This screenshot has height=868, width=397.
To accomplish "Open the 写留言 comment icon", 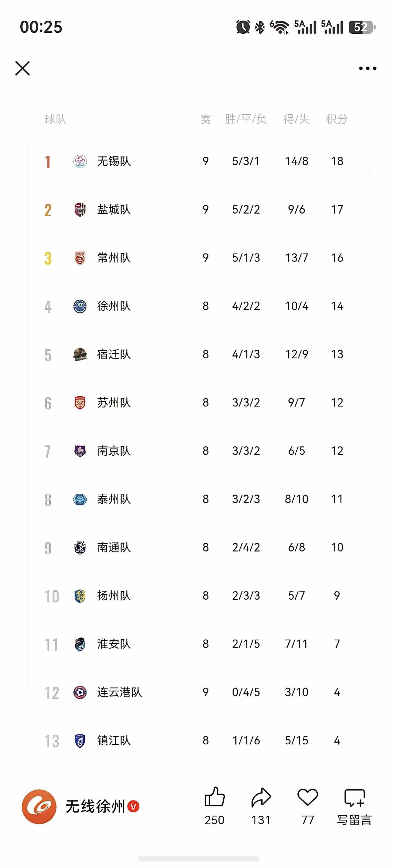I will pos(354,798).
